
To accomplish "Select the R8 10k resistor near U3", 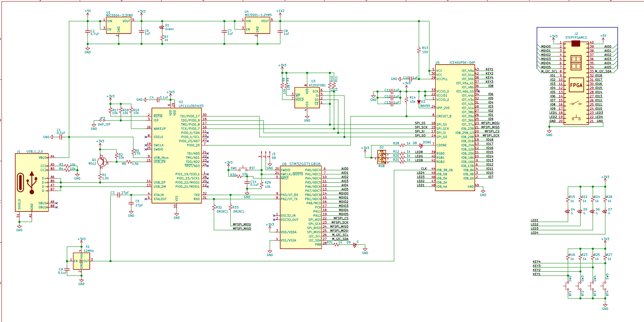I will point(282,86).
